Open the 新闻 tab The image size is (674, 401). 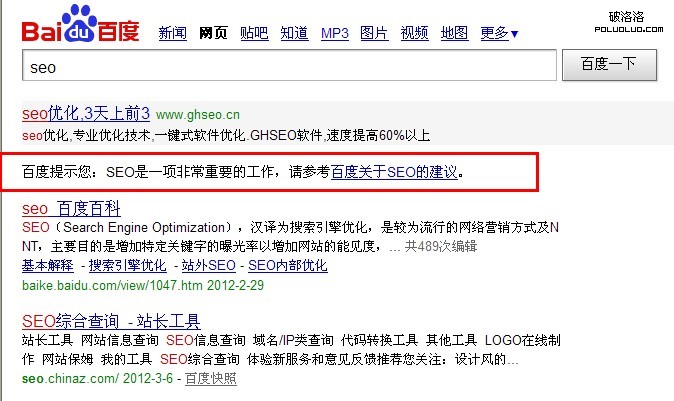[x=172, y=33]
